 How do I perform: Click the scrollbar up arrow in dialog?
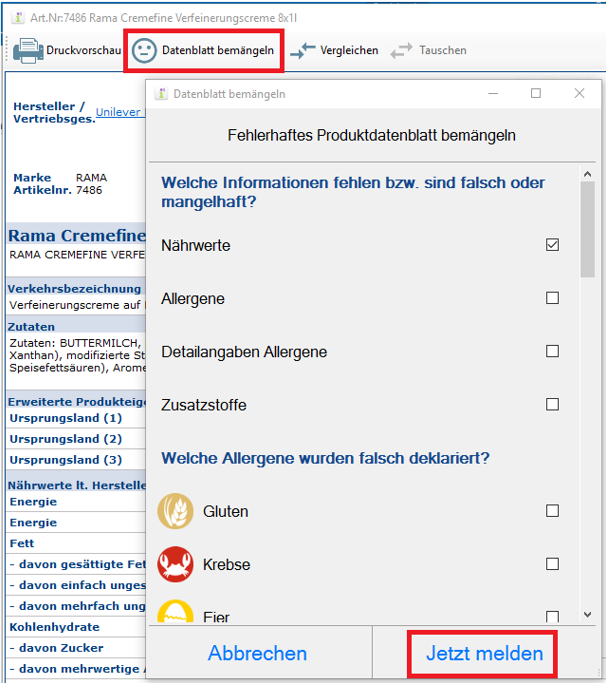587,175
